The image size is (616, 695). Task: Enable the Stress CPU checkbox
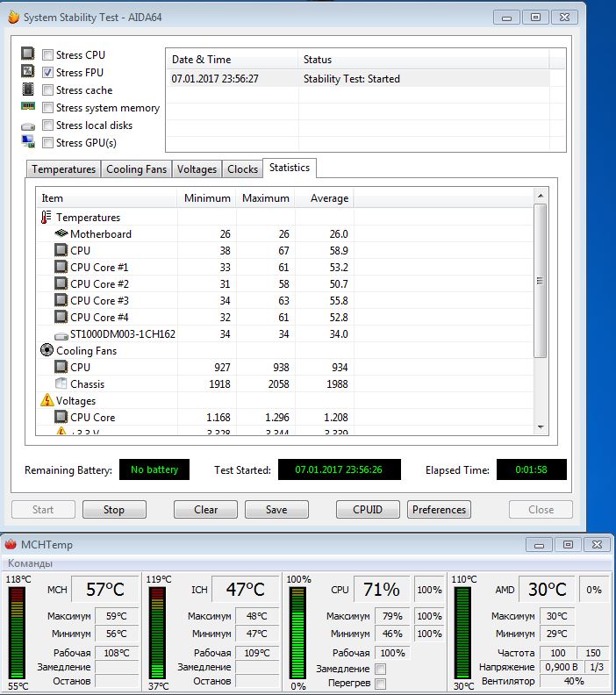tap(47, 55)
